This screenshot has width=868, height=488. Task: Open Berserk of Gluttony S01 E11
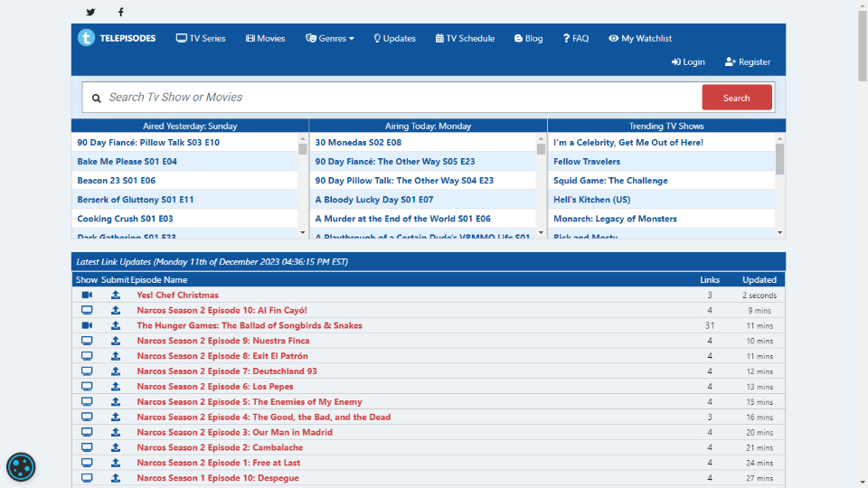tap(136, 199)
